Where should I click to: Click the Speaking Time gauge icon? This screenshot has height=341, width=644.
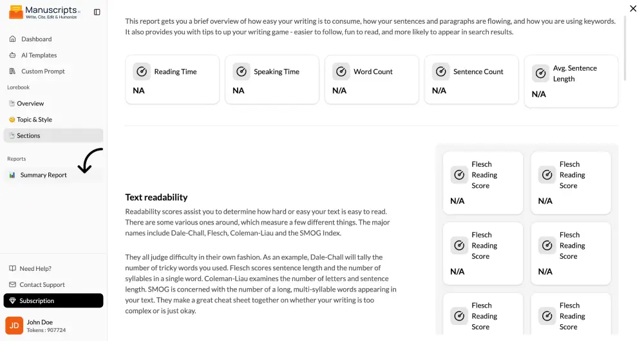(x=241, y=71)
